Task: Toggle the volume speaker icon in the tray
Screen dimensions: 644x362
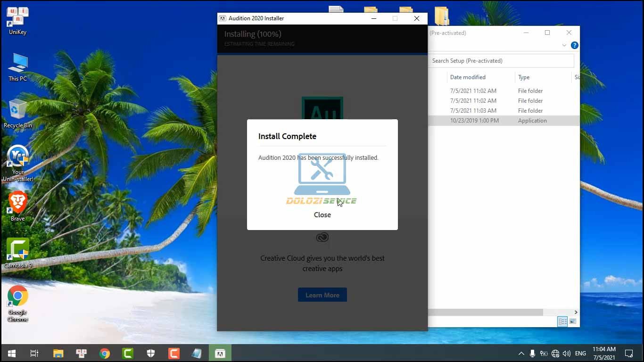Action: [x=567, y=353]
